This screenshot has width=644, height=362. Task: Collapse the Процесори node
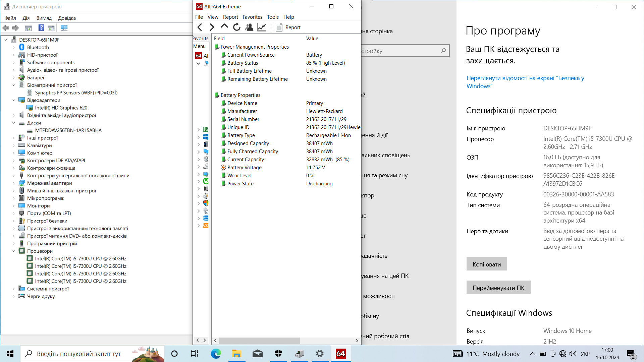coord(14,251)
